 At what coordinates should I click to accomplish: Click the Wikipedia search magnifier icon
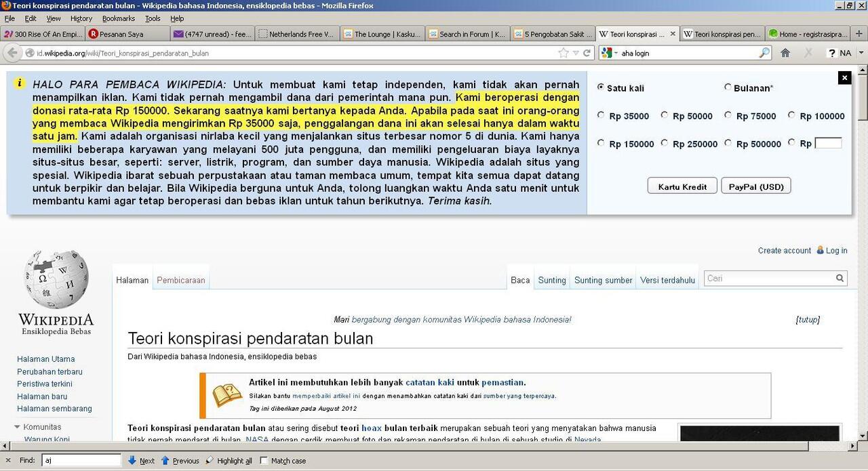(840, 278)
